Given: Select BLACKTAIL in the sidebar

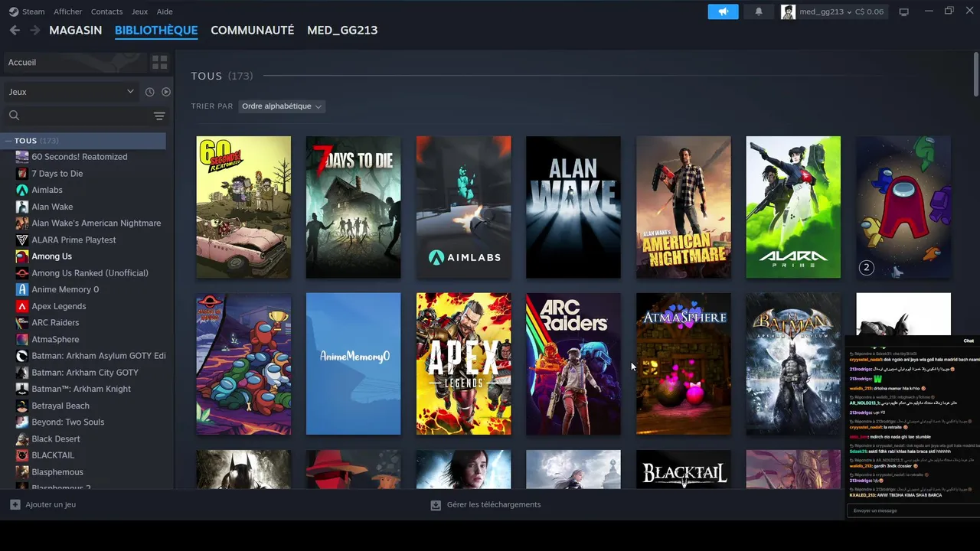Looking at the screenshot, I should pyautogui.click(x=53, y=455).
